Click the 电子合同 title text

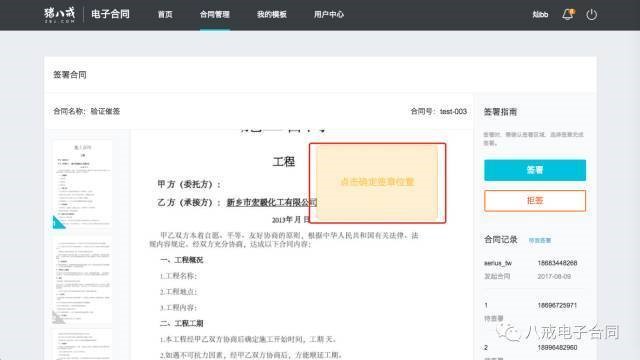(x=110, y=14)
